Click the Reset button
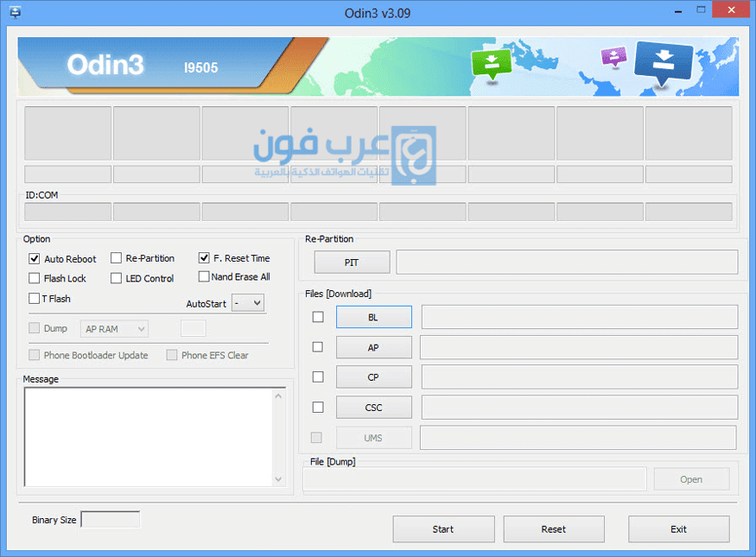This screenshot has height=557, width=756. pos(554,529)
